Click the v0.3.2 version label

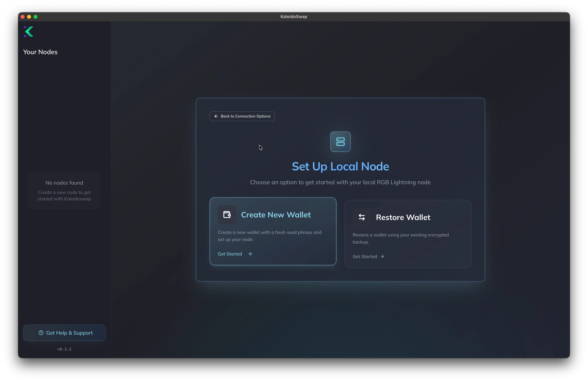click(64, 349)
